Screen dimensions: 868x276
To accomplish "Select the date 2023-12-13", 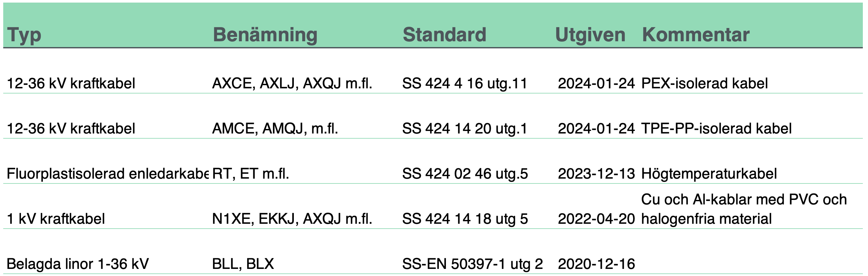I will (596, 173).
